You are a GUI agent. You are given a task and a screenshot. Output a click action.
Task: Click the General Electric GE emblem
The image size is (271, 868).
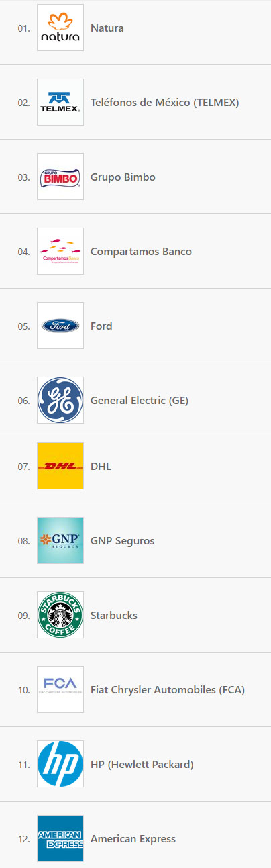tap(60, 400)
